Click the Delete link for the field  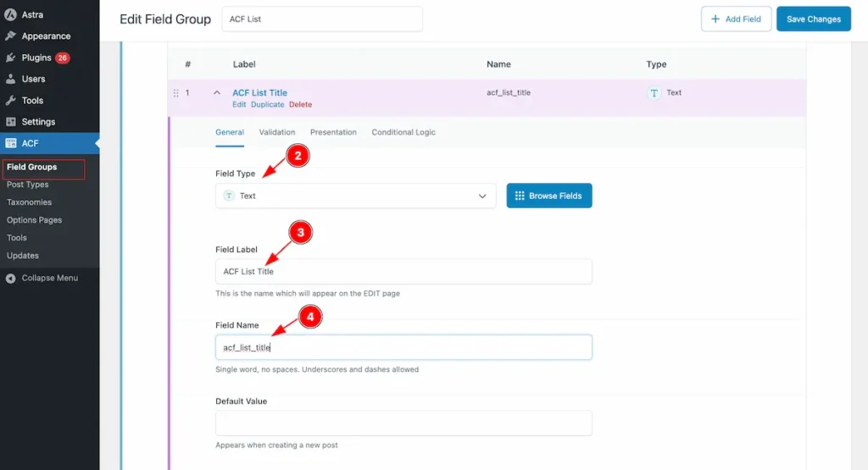[x=300, y=105]
